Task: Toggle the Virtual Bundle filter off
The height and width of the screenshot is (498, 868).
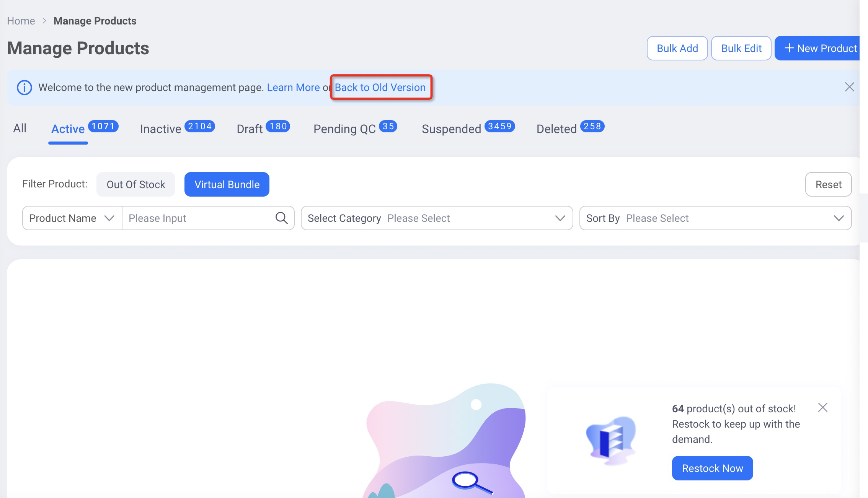Action: [x=227, y=184]
